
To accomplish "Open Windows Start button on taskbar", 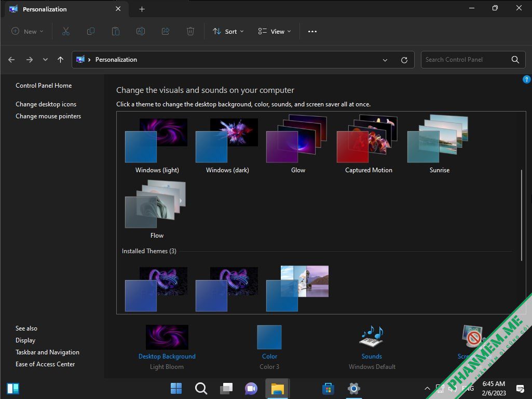I will point(176,389).
